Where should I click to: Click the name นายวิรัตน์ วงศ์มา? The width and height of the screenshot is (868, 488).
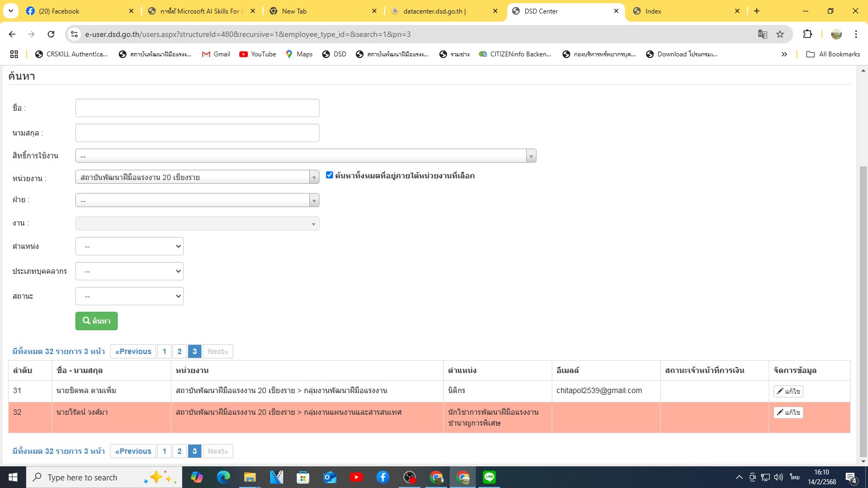[x=82, y=412]
